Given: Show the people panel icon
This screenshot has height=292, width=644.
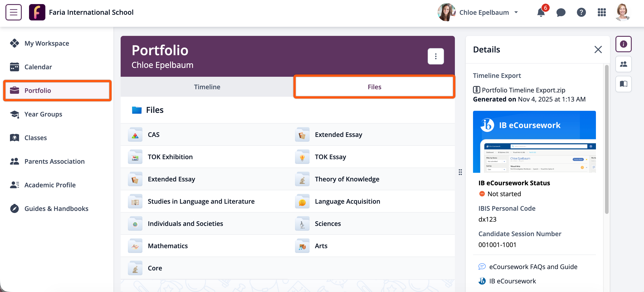Looking at the screenshot, I should pyautogui.click(x=623, y=64).
